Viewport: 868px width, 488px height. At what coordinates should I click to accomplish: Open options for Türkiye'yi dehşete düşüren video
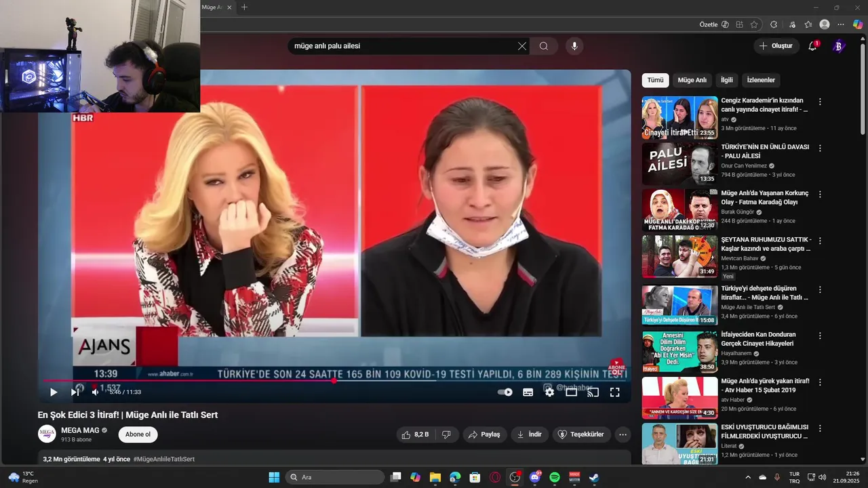tap(820, 289)
